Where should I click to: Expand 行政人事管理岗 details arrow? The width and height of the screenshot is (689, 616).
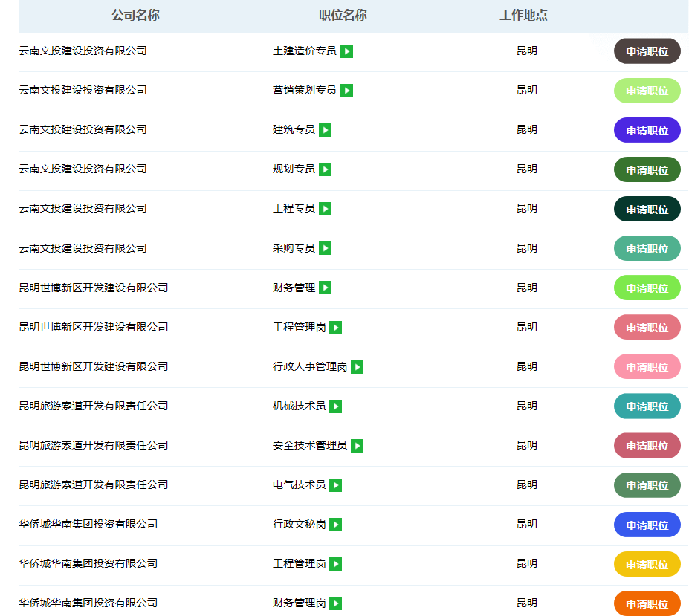tap(357, 367)
